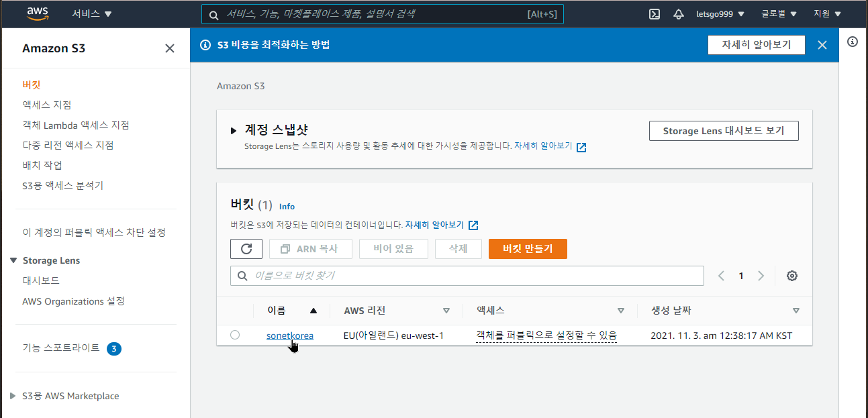Open the bucket description 자세히 알아보기 link
The image size is (868, 418).
pyautogui.click(x=442, y=225)
